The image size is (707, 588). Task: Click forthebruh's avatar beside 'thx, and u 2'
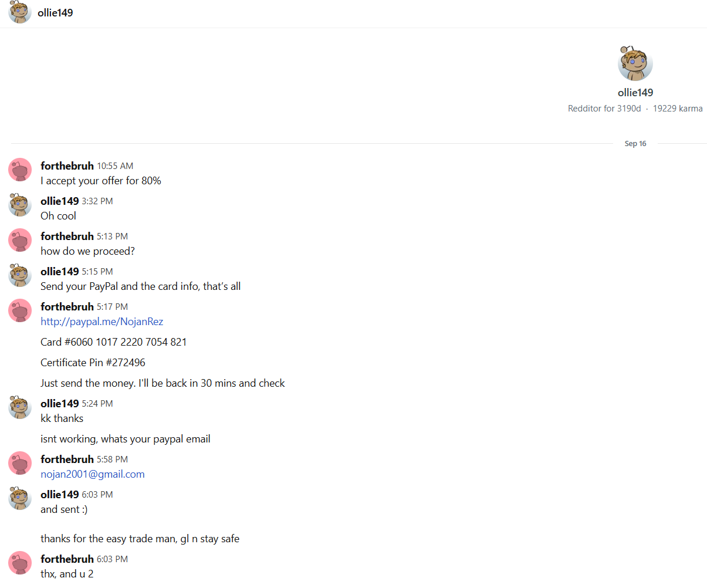(x=20, y=563)
